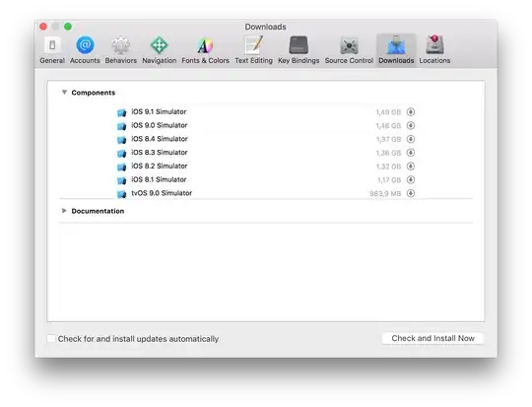Click the iOS 8.4 Simulator package icon
This screenshot has height=407, width=532.
[121, 140]
